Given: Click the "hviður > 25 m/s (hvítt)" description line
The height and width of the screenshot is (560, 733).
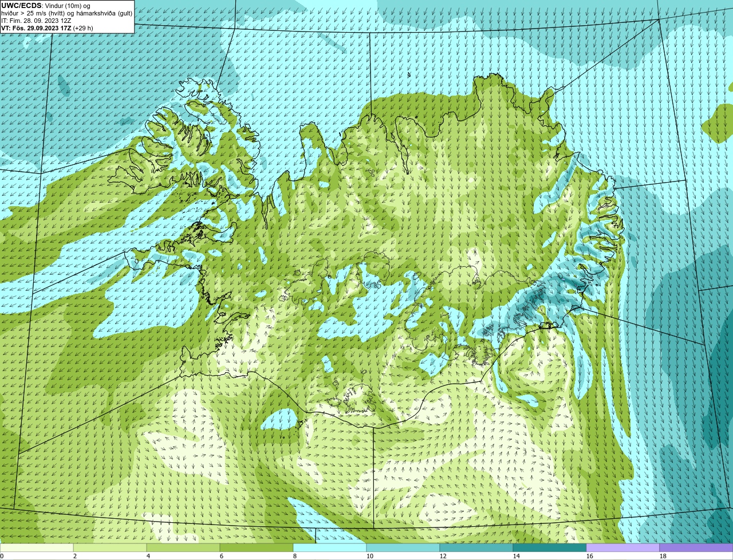Looking at the screenshot, I should pos(67,13).
